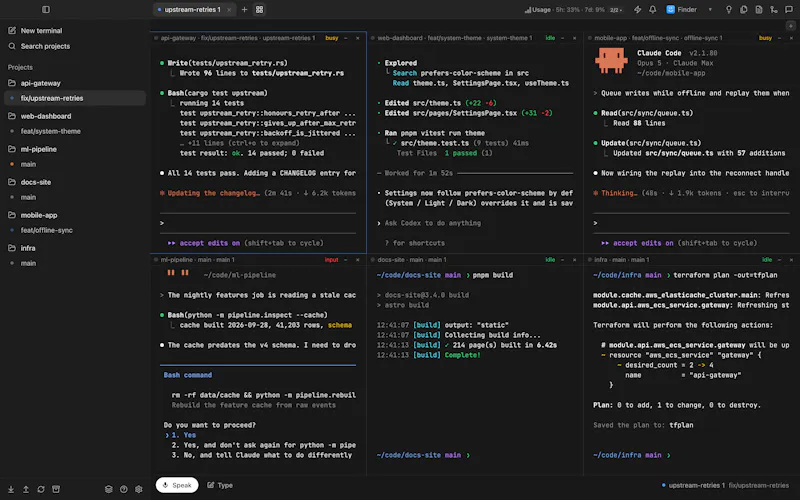Choose 'No, and tell Claude' option
This screenshot has height=500, width=800.
pos(261,455)
